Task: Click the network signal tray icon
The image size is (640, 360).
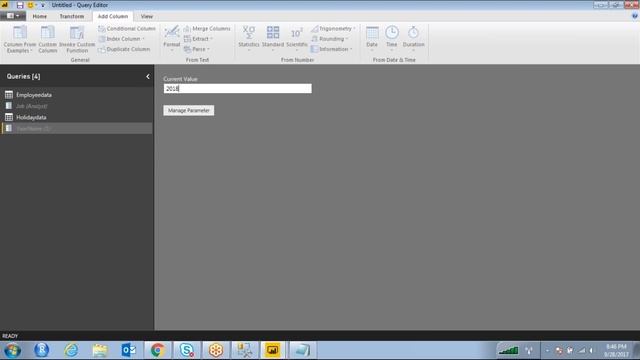Action: click(x=582, y=351)
